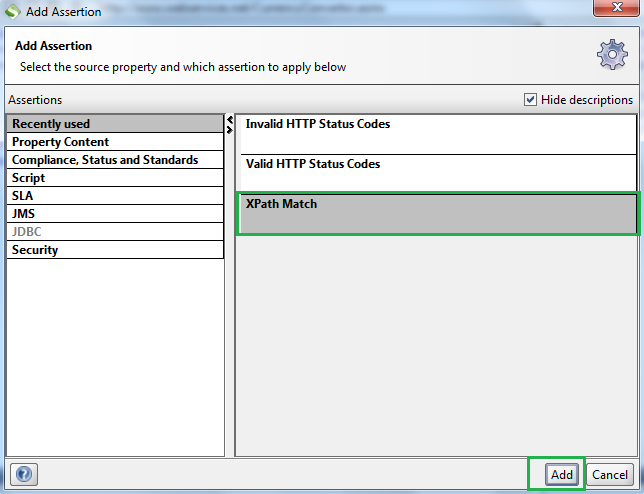
Task: Click the grayed-out JDBC category
Action: (115, 232)
